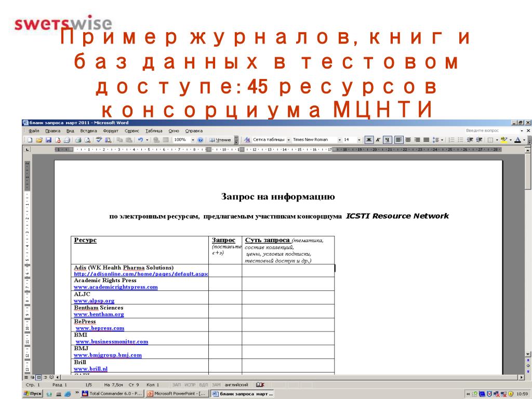
Task: Open the adisonline.com link
Action: [141, 274]
